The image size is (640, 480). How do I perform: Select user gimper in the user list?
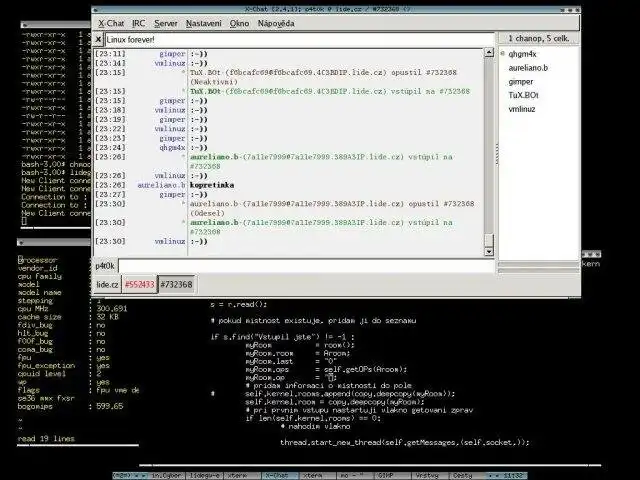click(x=520, y=82)
